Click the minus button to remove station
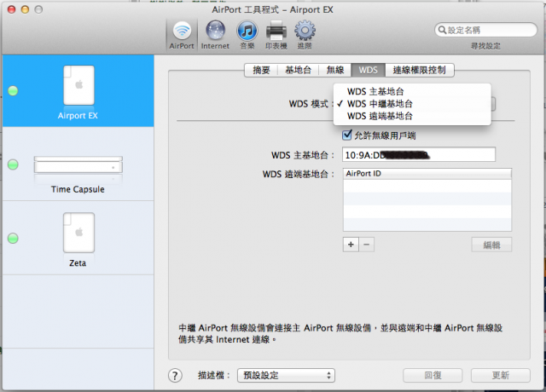Screen dimensions: 546x392 [366, 245]
